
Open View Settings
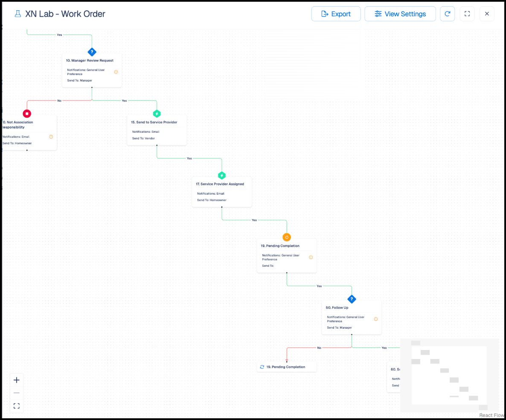[400, 14]
